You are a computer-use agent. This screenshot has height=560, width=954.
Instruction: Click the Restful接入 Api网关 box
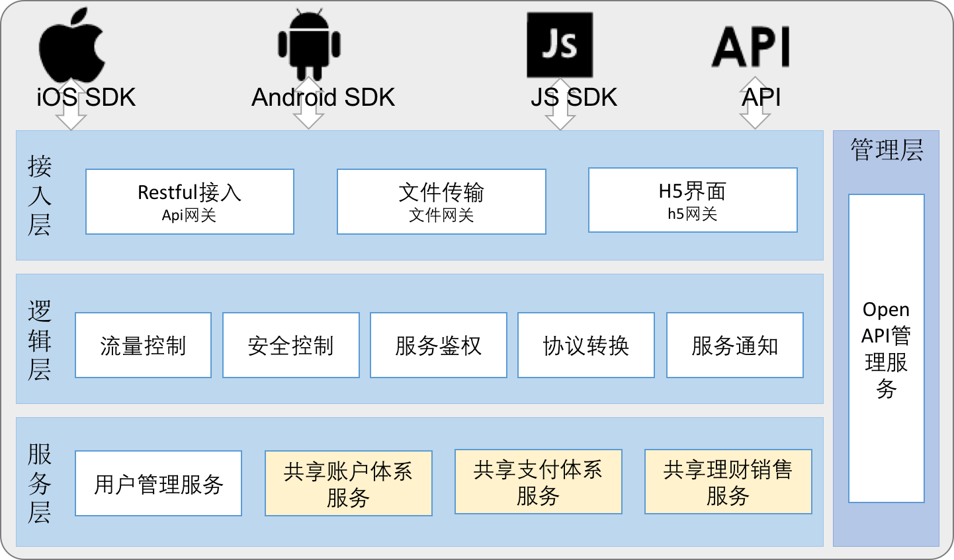click(190, 202)
